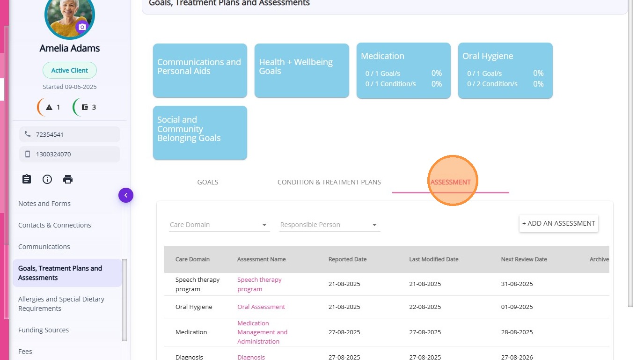Click the sidebar menu scrollbar
Screen dimensions: 644x360
pos(124,300)
